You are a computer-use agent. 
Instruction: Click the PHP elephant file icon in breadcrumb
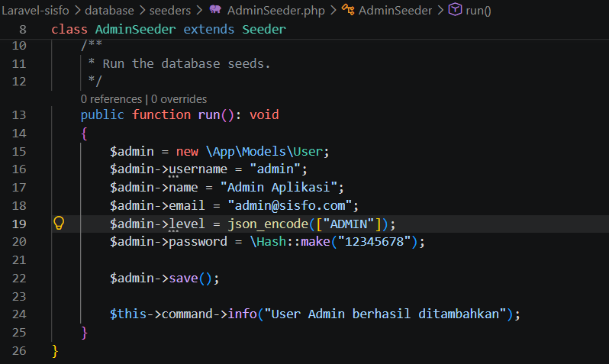coord(215,9)
